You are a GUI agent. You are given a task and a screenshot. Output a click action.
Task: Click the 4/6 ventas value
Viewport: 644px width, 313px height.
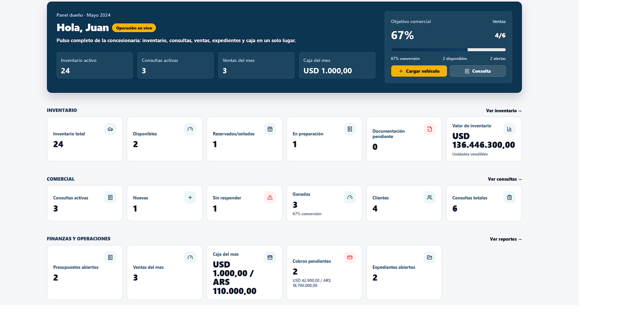pyautogui.click(x=500, y=35)
